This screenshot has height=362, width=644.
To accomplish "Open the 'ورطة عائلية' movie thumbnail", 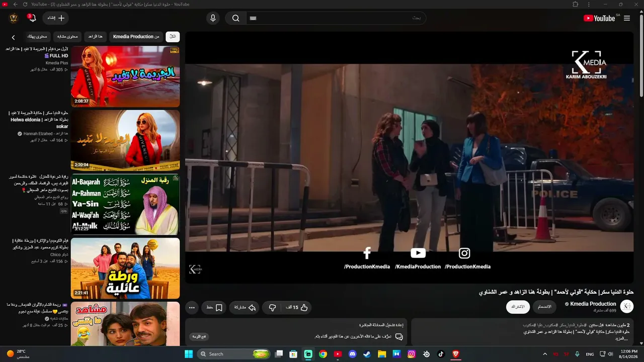I will [125, 268].
